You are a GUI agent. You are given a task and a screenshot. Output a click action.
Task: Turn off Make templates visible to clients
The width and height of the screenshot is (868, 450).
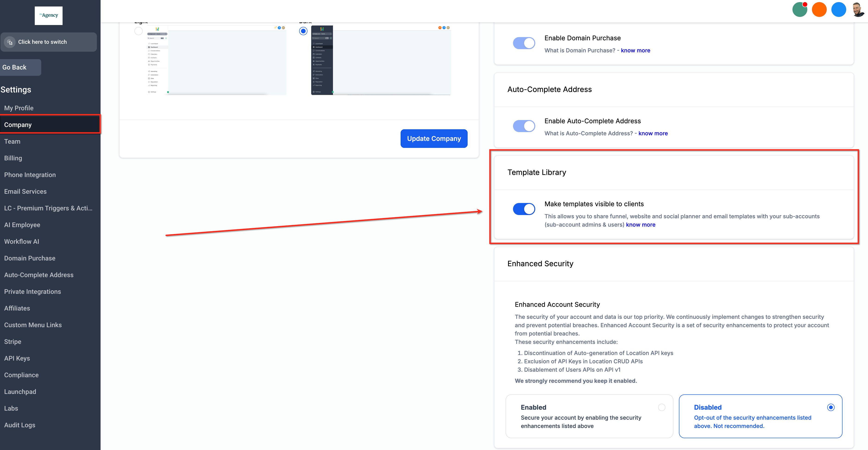[x=524, y=209]
